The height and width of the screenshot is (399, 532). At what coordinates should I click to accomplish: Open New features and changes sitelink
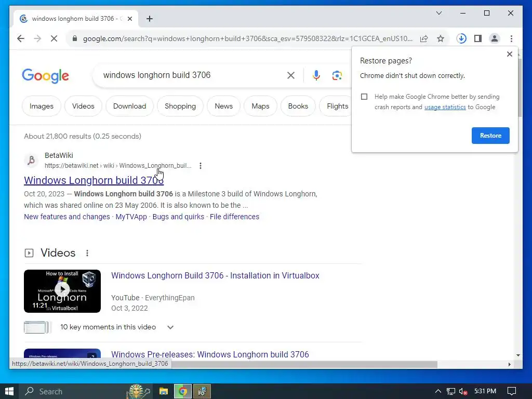click(x=67, y=217)
